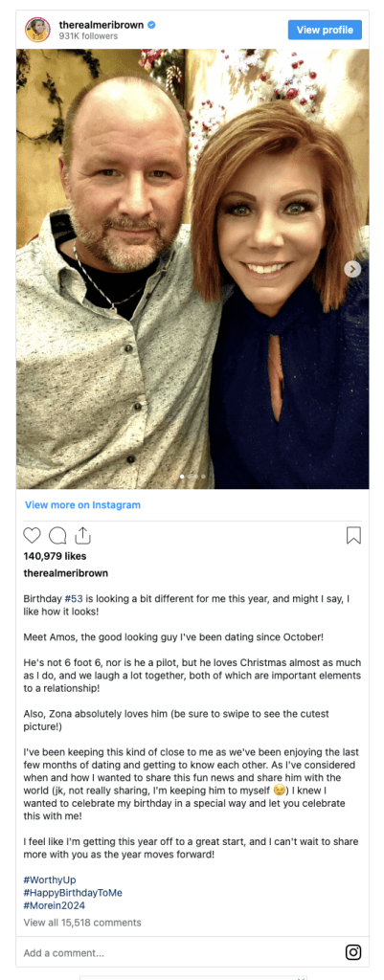Open the couple selfie photo
This screenshot has width=384, height=980.
(x=192, y=269)
